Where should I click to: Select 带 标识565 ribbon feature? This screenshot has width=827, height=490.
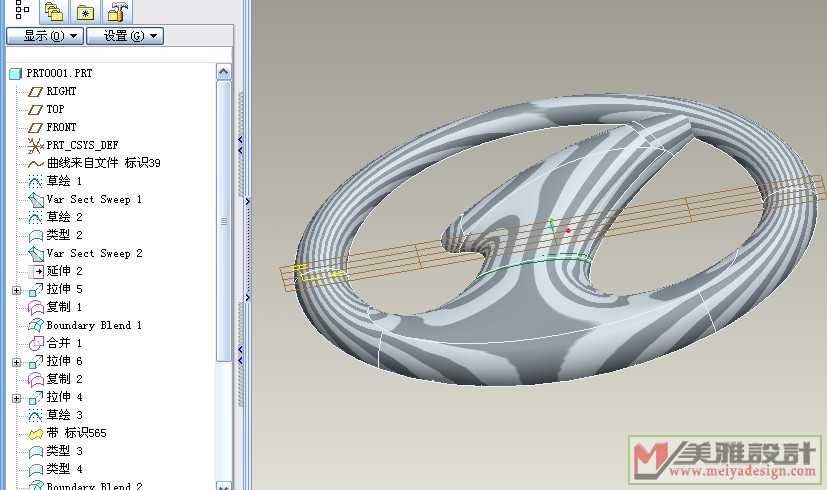[76, 433]
